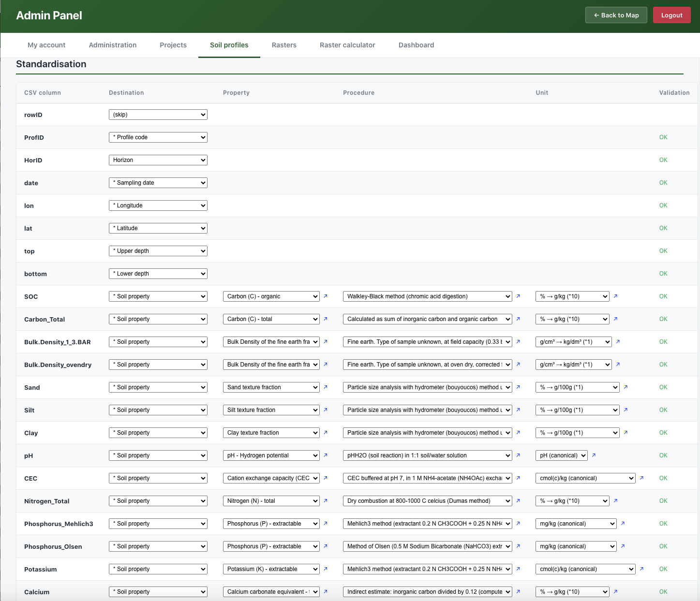Click the red Logout button
700x601 pixels.
672,15
